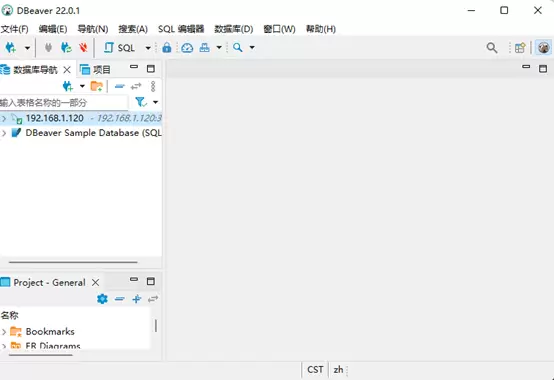Click the New Database Connection plug icon

[11, 48]
